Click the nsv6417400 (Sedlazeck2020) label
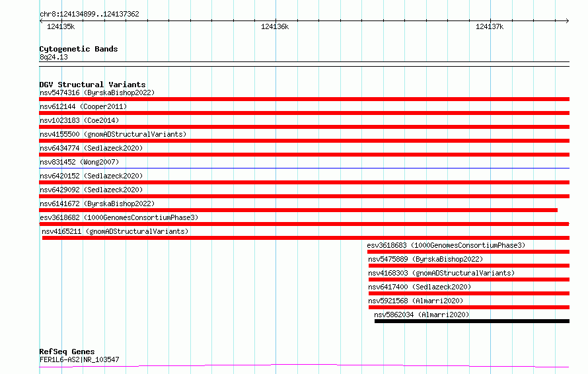This screenshot has height=374, width=588. click(x=420, y=287)
